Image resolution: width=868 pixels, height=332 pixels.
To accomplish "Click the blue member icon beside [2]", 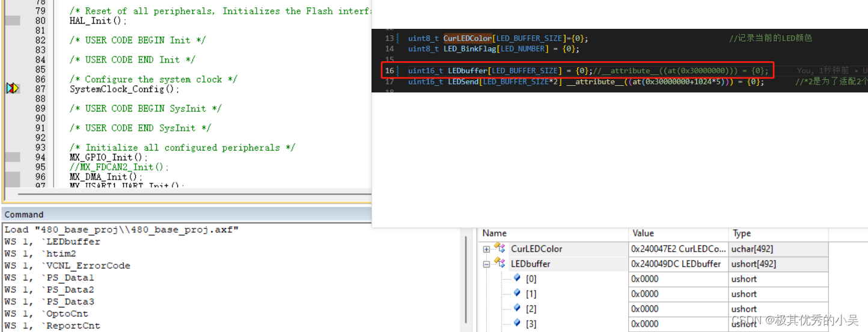I will click(517, 308).
